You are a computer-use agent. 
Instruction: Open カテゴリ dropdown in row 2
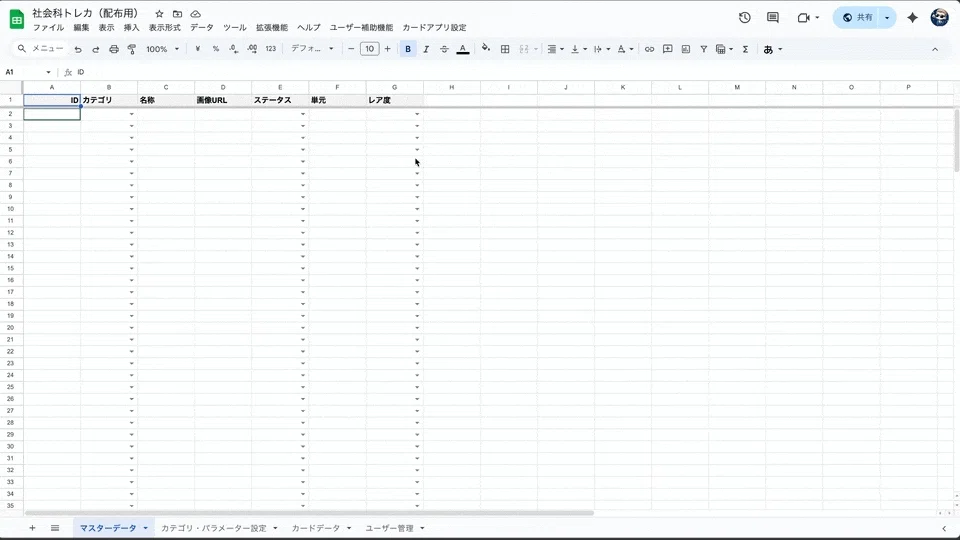click(132, 114)
